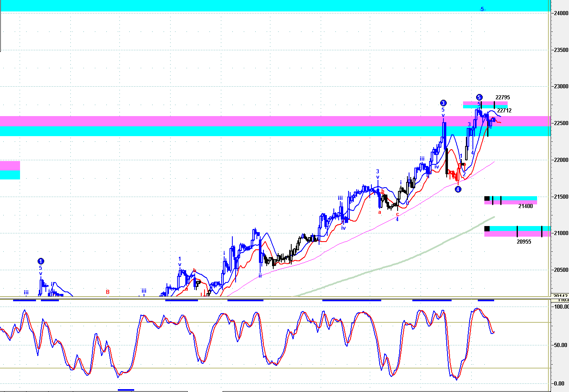Select the 23500 price axis label
Viewport: 569px width, 392px height.
561,50
